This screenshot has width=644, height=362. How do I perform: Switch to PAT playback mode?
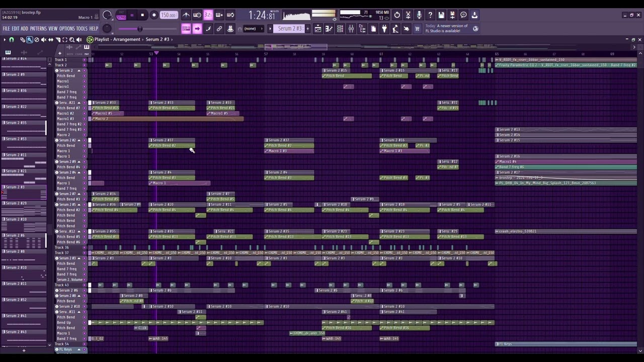pos(121,12)
